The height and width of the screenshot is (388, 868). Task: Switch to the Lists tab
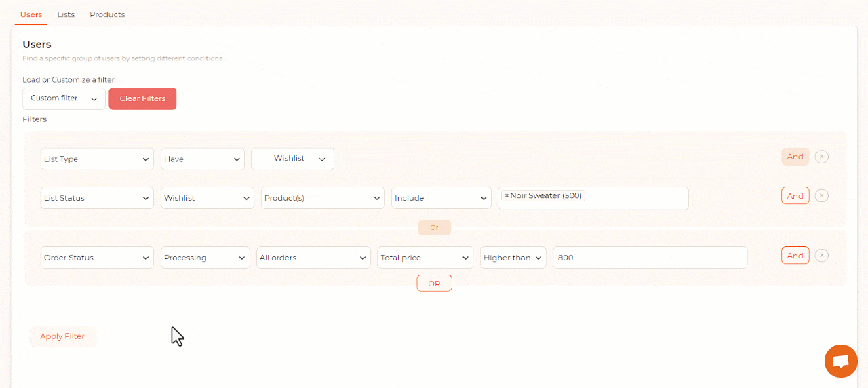[66, 14]
